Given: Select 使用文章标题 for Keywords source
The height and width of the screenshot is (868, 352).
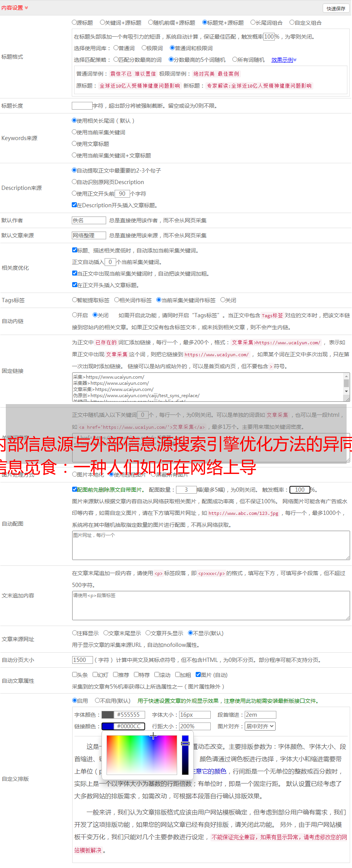Looking at the screenshot, I should point(74,144).
